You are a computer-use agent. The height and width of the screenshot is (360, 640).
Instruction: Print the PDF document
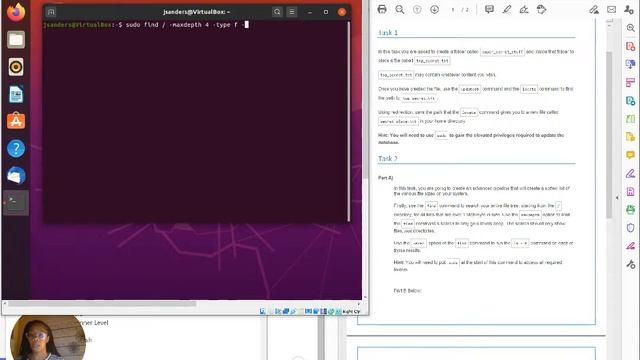pyautogui.click(x=382, y=9)
